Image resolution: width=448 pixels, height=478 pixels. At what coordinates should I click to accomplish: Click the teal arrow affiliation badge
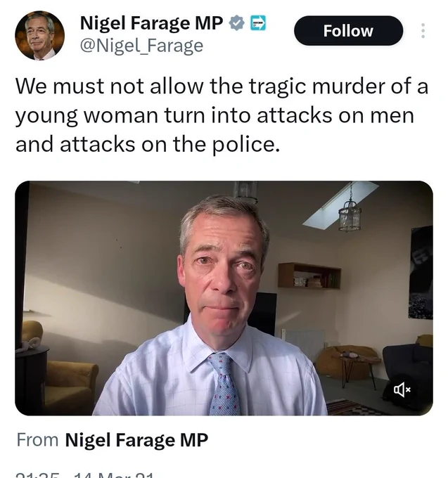[258, 23]
